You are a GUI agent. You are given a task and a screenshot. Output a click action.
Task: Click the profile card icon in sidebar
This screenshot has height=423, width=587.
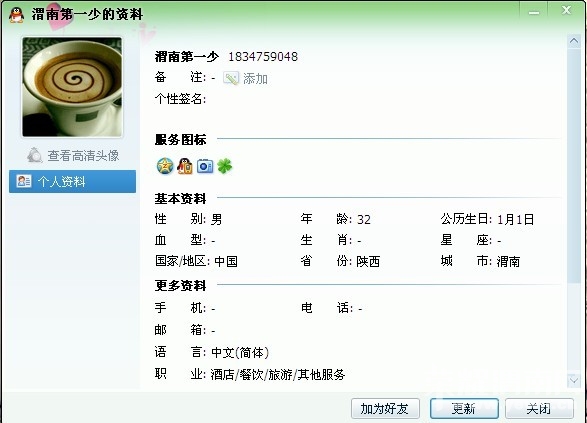tap(24, 181)
